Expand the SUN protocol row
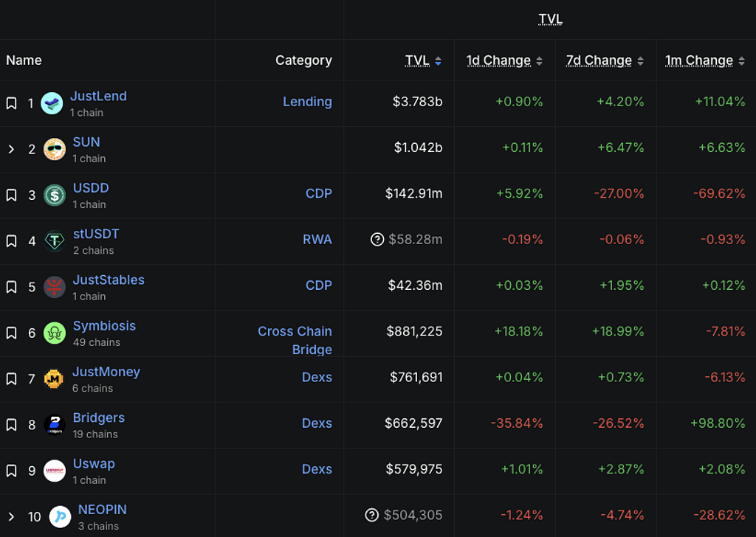 (11, 149)
